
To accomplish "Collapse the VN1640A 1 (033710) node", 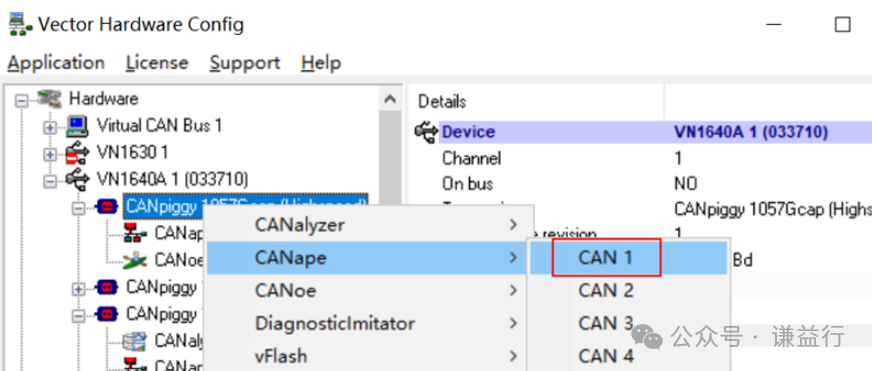I will coord(50,181).
